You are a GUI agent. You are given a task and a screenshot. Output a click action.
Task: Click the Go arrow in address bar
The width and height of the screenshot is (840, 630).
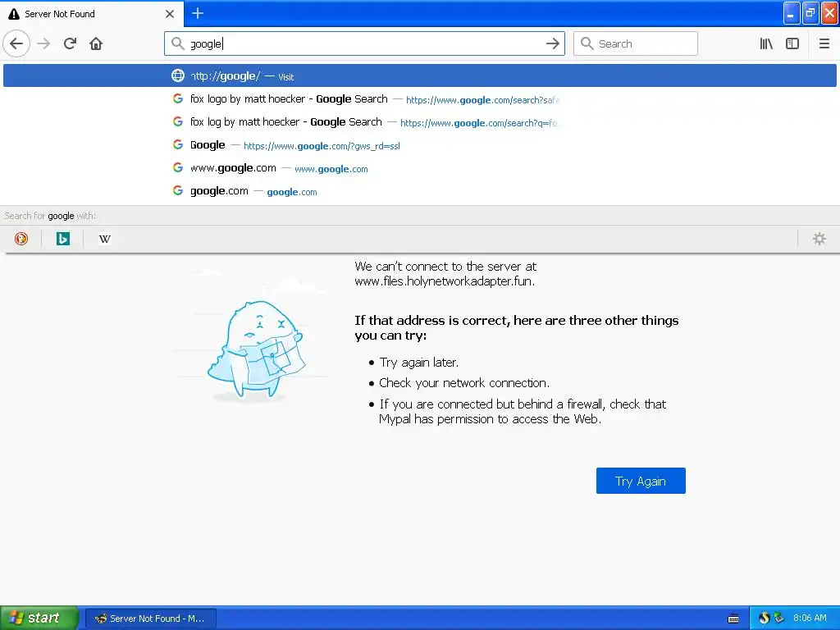552,43
